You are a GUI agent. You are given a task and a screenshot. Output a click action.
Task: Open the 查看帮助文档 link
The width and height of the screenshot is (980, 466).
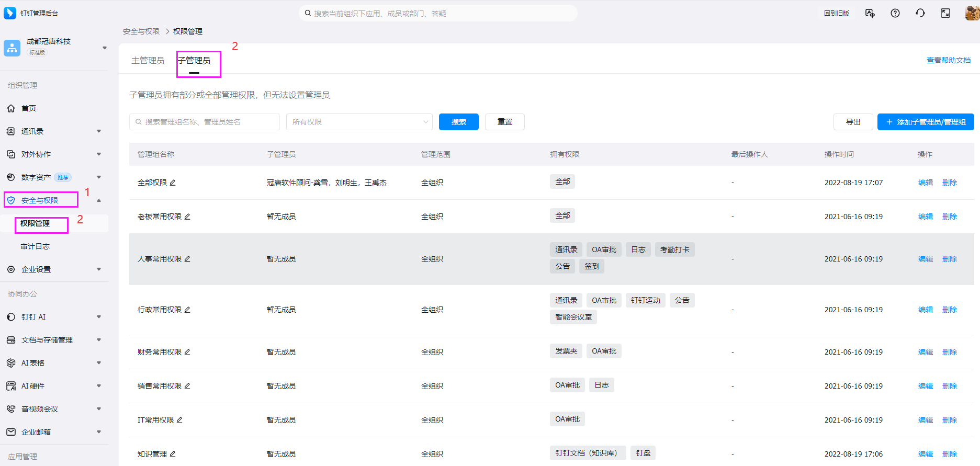tap(948, 61)
